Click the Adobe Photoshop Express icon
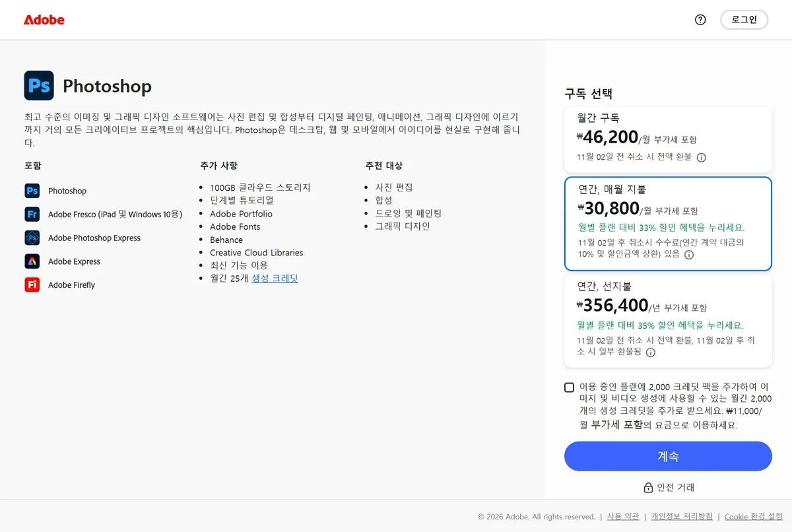The height and width of the screenshot is (532, 792). tap(32, 238)
